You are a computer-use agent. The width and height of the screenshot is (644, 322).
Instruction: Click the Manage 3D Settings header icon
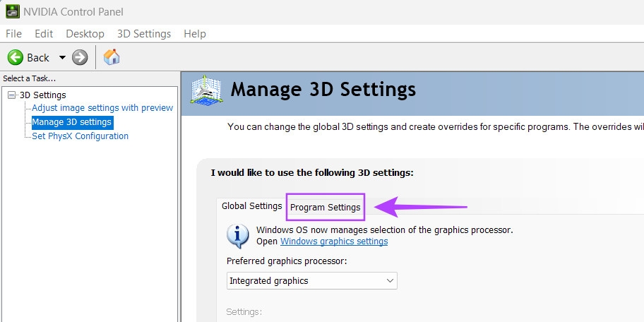click(207, 90)
